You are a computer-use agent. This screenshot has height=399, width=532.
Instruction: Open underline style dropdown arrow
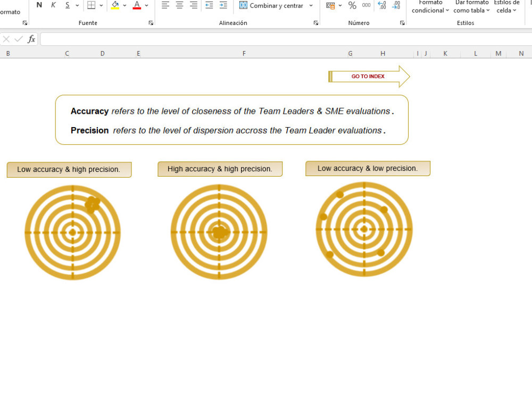coord(77,5)
